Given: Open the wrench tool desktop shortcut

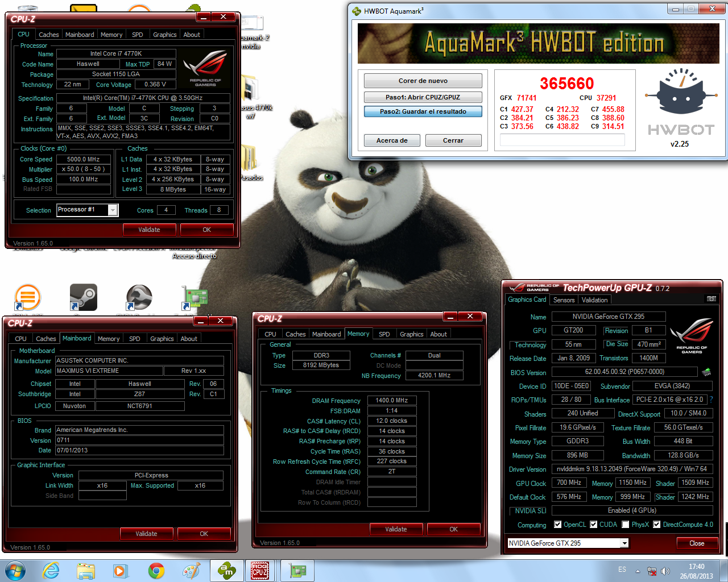Looking at the screenshot, I should (139, 297).
